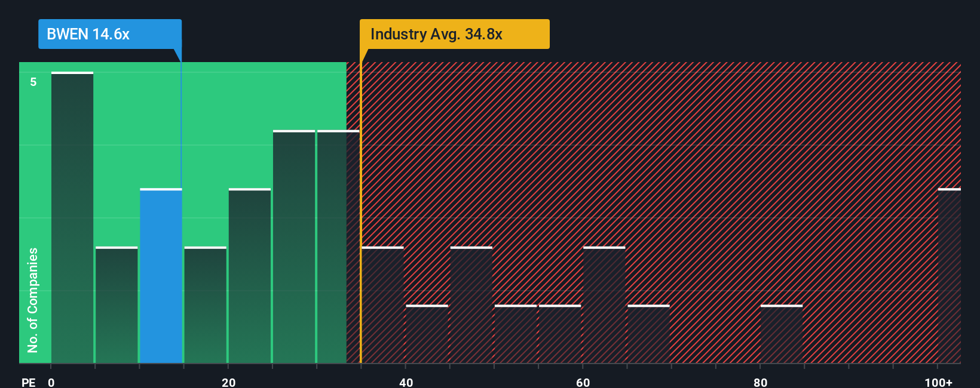Select the bar between PE 80 and 85
980x388 pixels.
[782, 334]
